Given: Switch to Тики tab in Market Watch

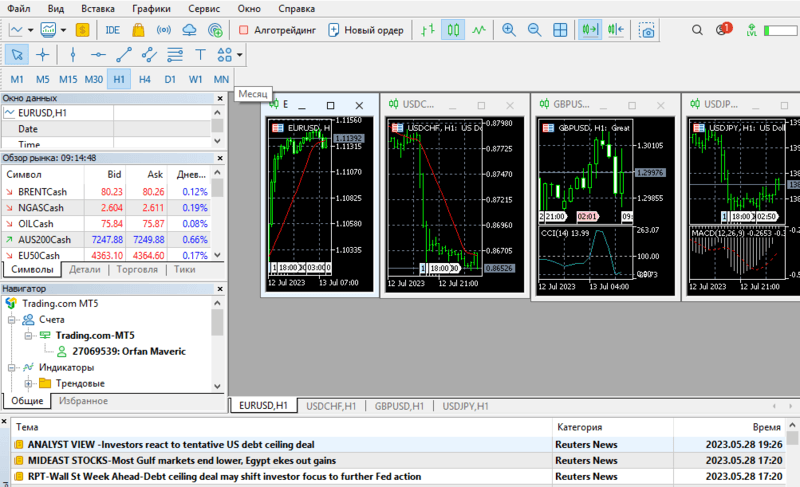Looking at the screenshot, I should pyautogui.click(x=184, y=269).
